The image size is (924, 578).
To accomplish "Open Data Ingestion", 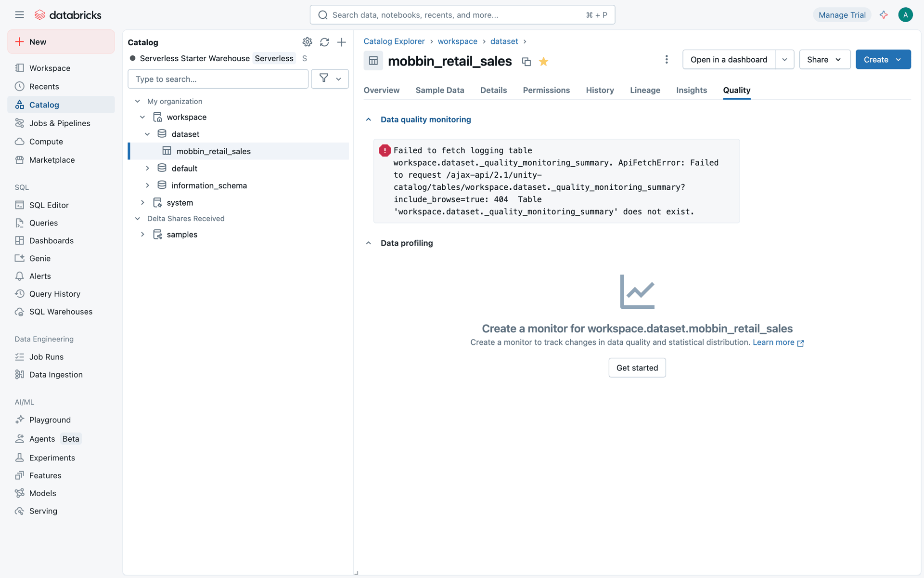I will [x=61, y=374].
